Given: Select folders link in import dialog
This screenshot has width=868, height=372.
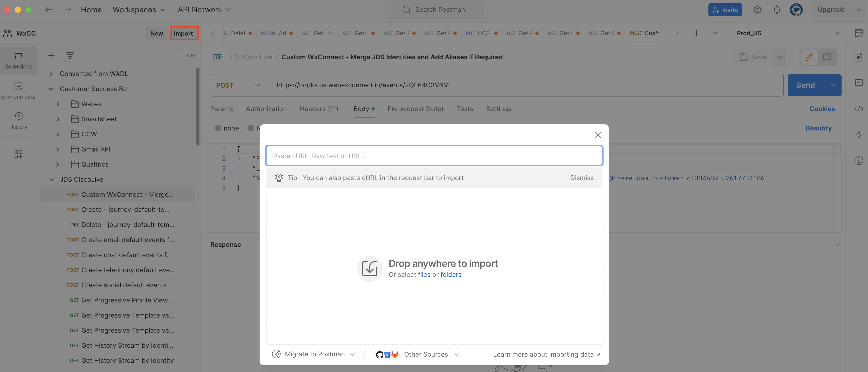Looking at the screenshot, I should 451,275.
